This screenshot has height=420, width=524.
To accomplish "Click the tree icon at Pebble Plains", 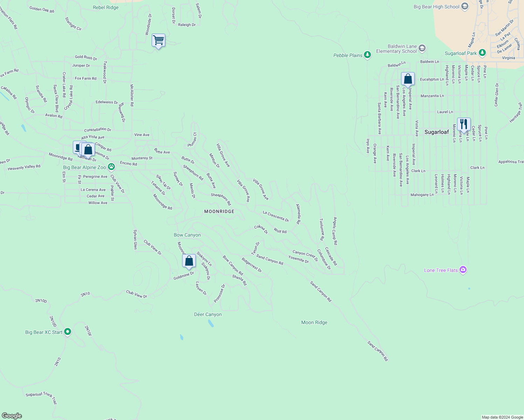I will pos(367,55).
